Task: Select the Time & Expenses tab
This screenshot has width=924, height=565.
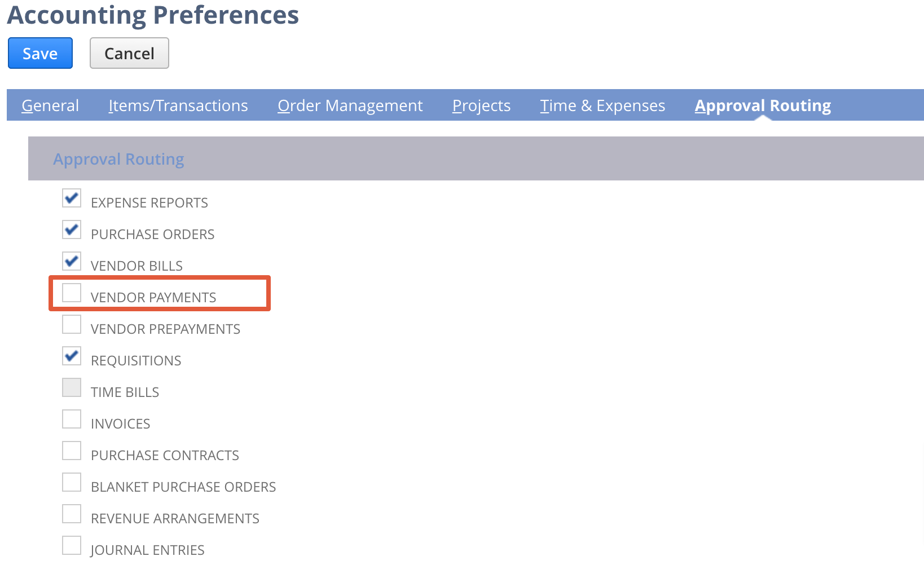Action: [x=602, y=105]
